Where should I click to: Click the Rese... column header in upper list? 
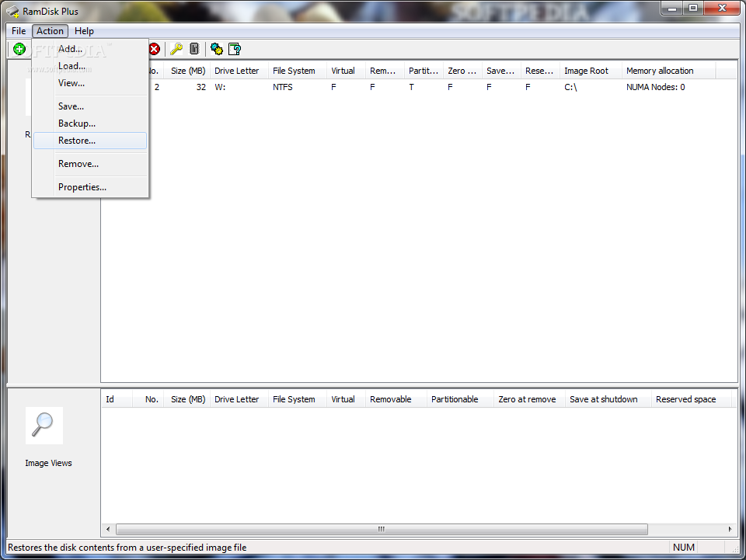point(541,71)
